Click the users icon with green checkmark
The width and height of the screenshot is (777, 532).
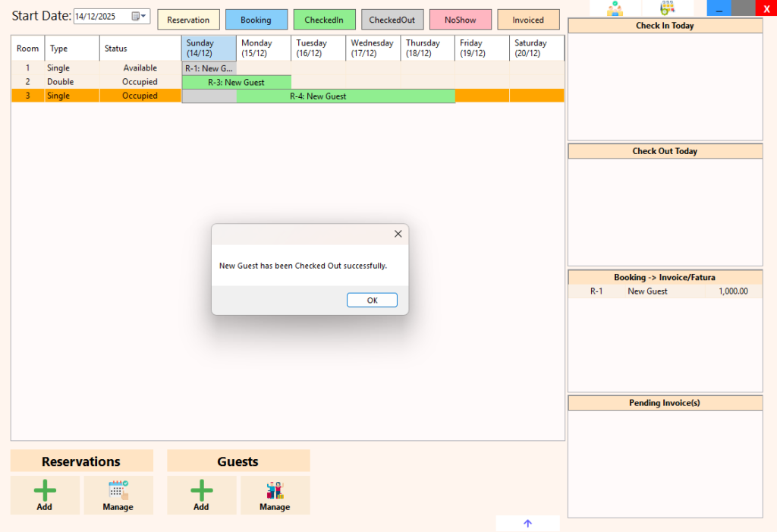615,8
